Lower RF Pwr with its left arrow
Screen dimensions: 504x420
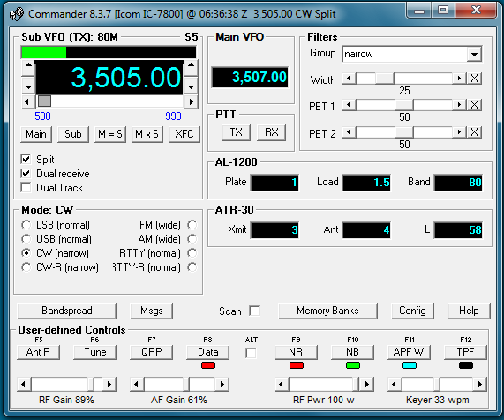tap(282, 384)
